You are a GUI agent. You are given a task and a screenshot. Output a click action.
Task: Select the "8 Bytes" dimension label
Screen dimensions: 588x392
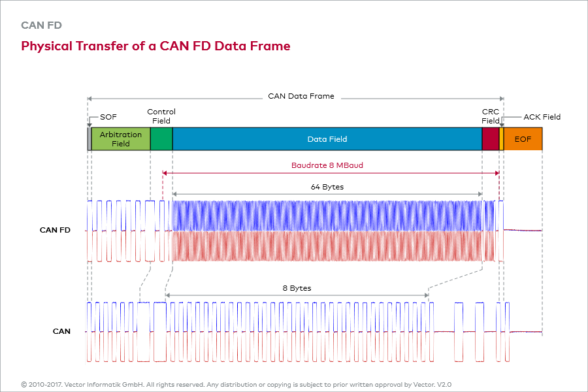[x=297, y=288]
